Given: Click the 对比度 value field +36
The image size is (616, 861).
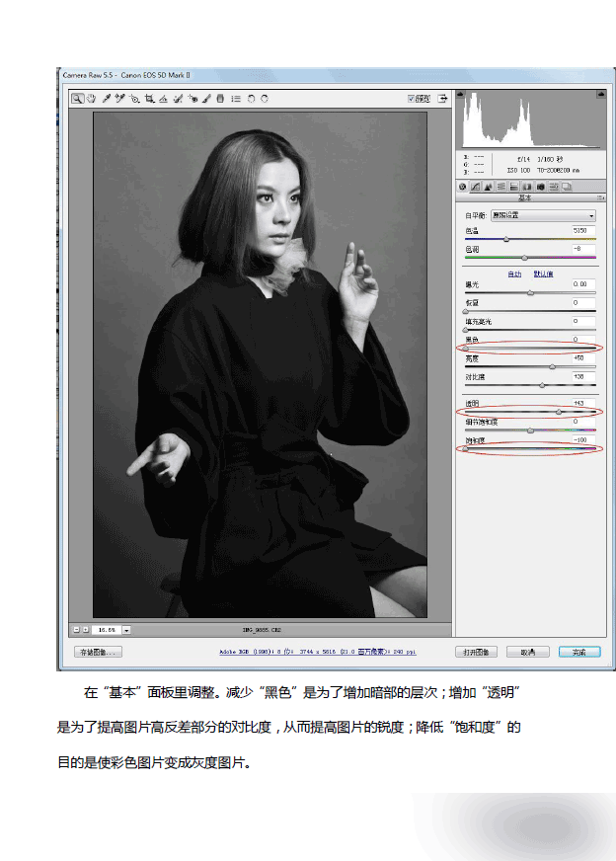Looking at the screenshot, I should coord(583,377).
